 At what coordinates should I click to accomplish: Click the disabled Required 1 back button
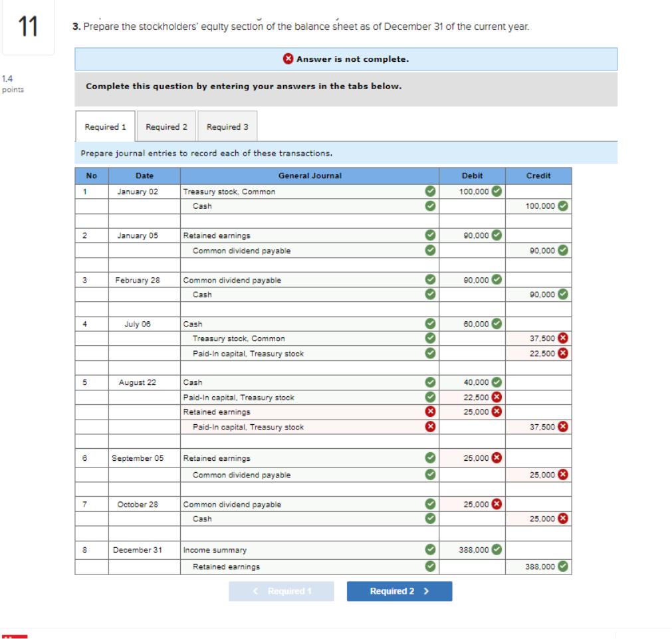pyautogui.click(x=281, y=591)
